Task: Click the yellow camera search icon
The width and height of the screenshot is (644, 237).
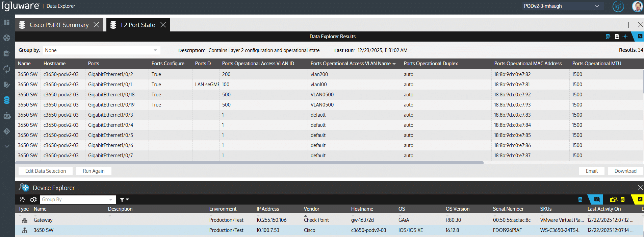Action: (x=614, y=199)
